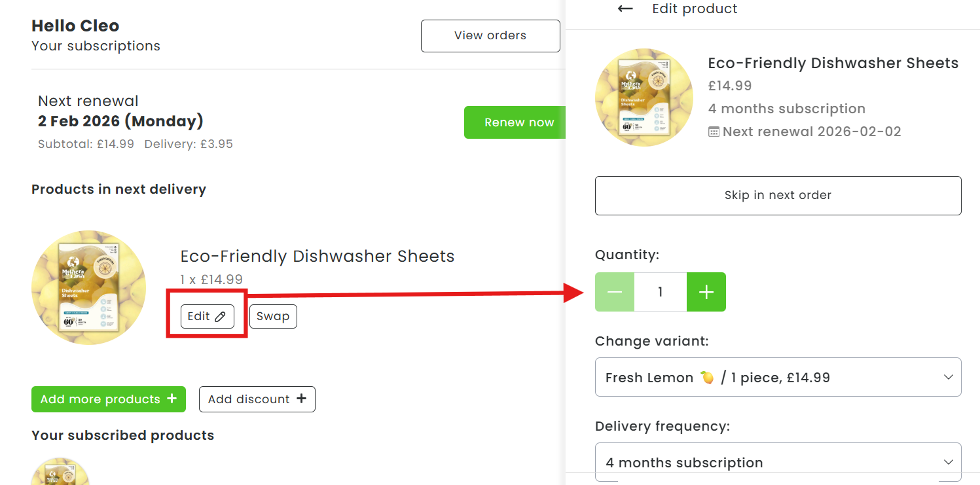Open the Change variant dropdown

coord(777,377)
